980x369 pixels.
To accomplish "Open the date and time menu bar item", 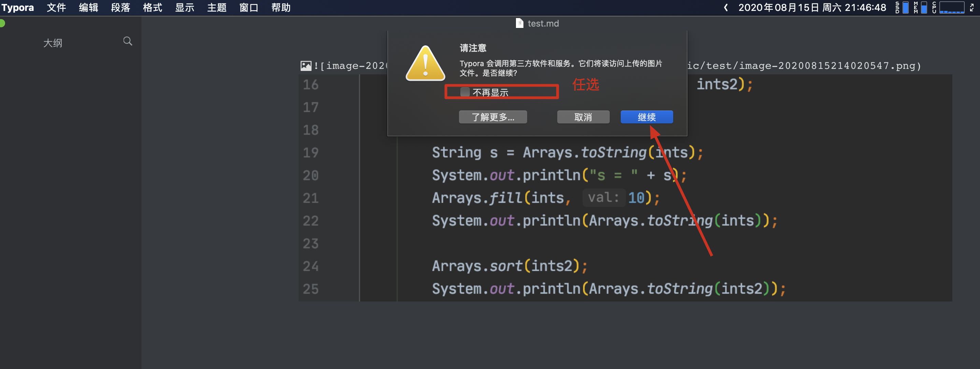I will pyautogui.click(x=812, y=8).
